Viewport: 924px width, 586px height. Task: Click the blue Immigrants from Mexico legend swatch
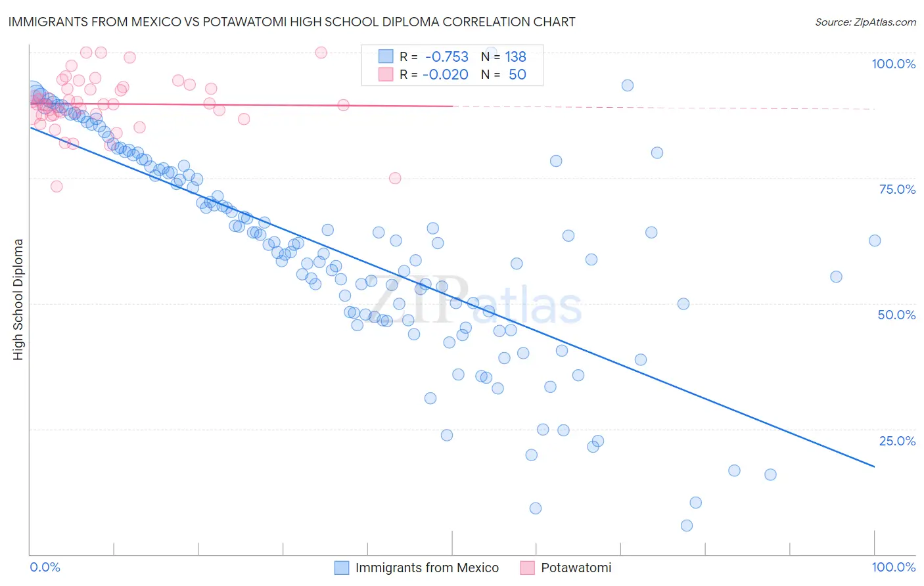pyautogui.click(x=342, y=568)
